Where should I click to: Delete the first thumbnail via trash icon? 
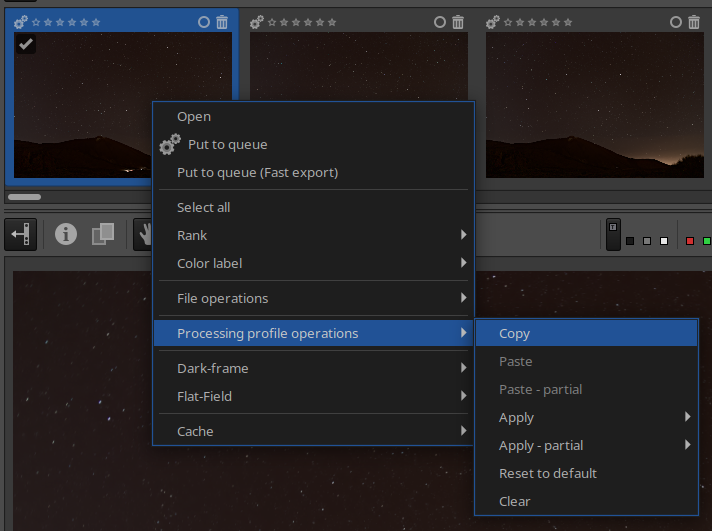(222, 22)
